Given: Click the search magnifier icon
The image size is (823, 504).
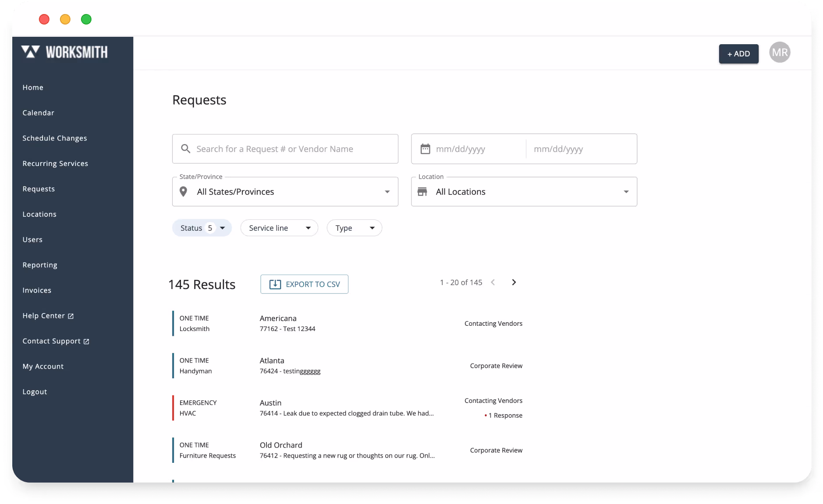Looking at the screenshot, I should coord(186,149).
